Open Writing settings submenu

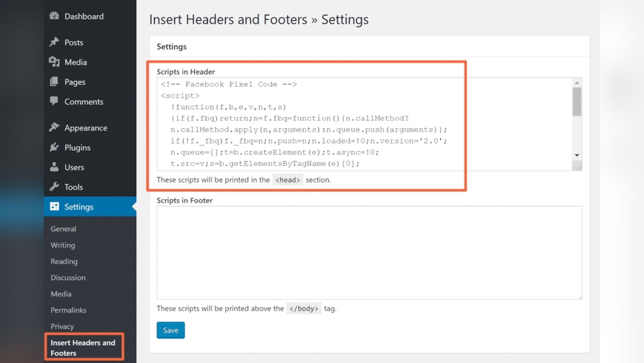pos(63,245)
